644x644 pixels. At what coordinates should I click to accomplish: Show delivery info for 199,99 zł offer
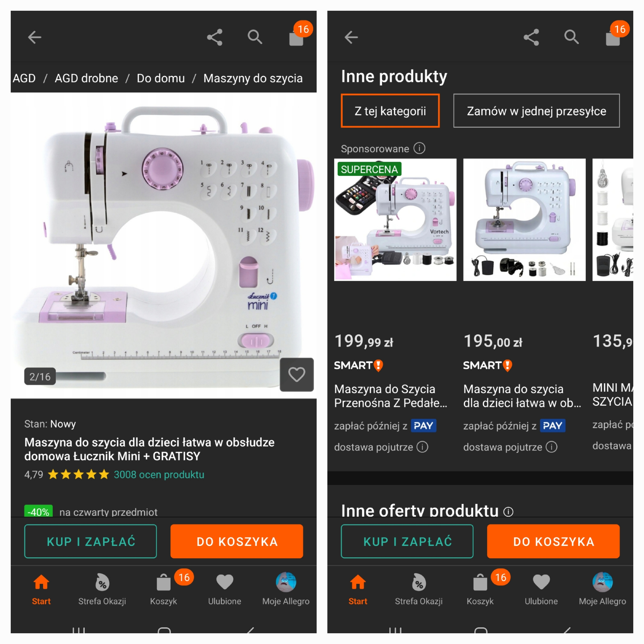tap(423, 447)
